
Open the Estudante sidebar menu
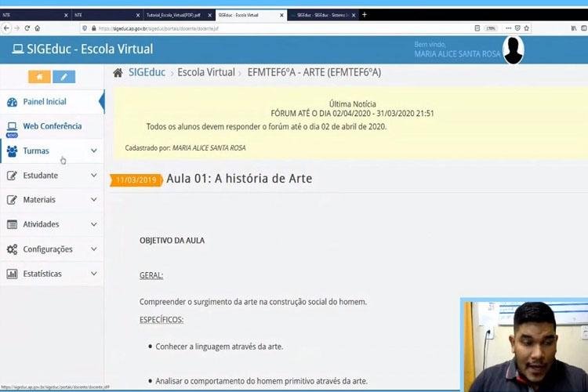coord(52,175)
